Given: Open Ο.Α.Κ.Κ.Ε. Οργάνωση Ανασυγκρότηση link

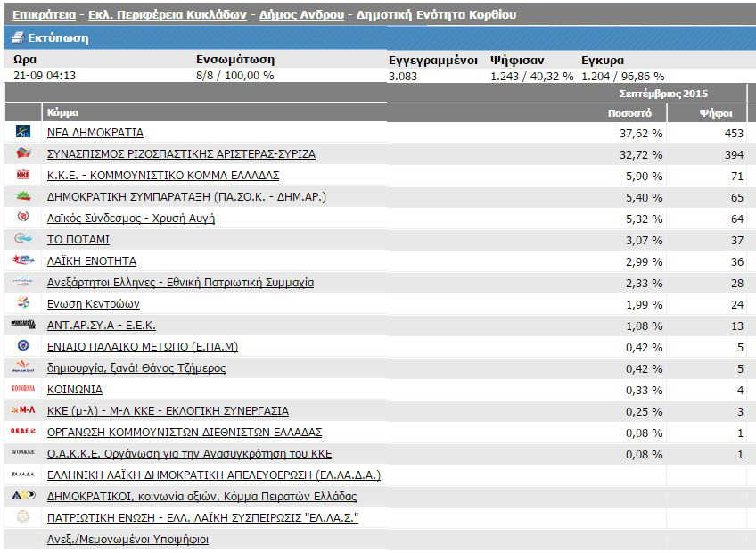Looking at the screenshot, I should [x=190, y=454].
